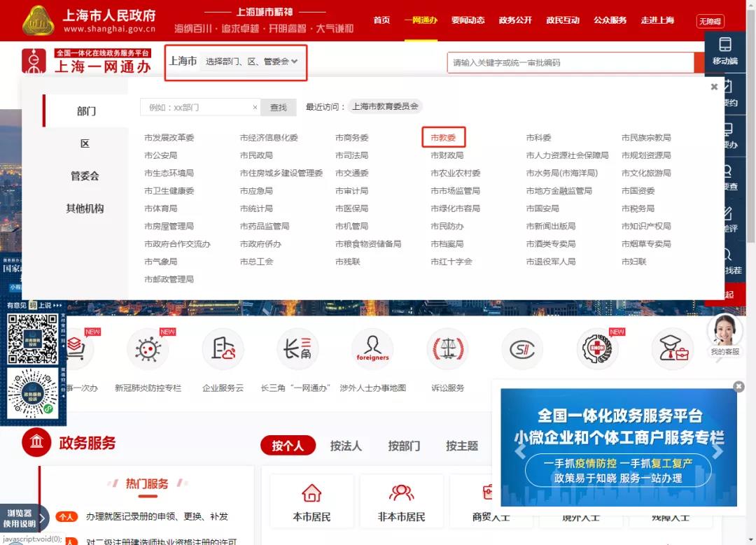756x545 pixels.
Task: Clear the department search field
Action: tap(255, 107)
